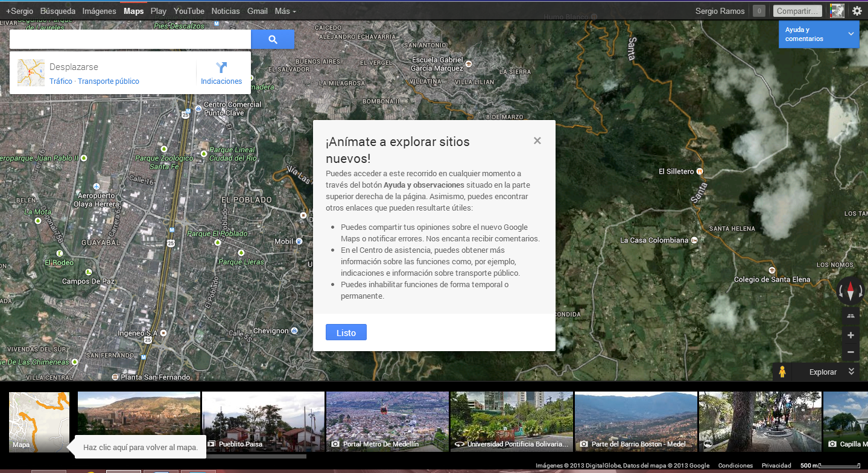This screenshot has height=473, width=868.
Task: Open YouTube from the top bar
Action: coord(189,11)
